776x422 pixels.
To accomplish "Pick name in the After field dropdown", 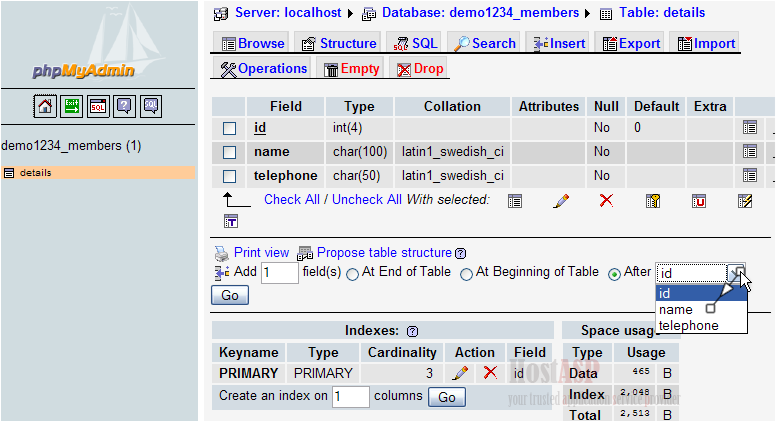I will point(676,310).
